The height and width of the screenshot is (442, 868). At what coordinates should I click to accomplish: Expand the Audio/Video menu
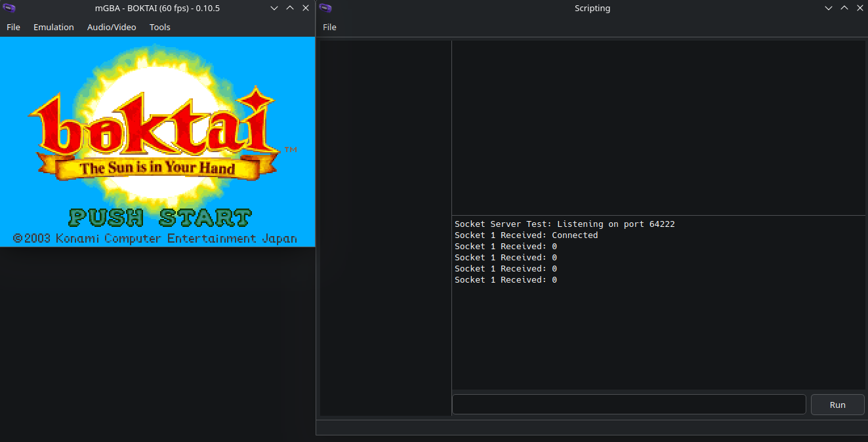(x=112, y=27)
